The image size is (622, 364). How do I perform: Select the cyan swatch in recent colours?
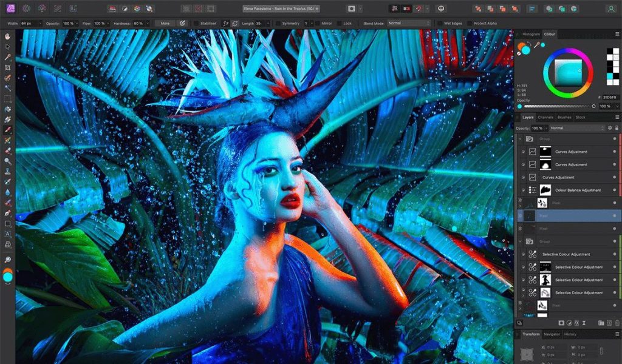pos(610,76)
